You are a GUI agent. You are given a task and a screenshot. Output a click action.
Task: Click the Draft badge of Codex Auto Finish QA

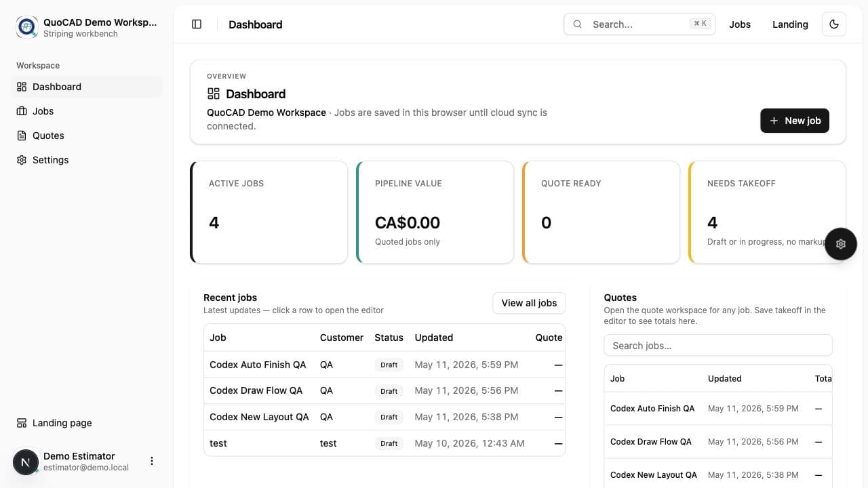click(389, 365)
